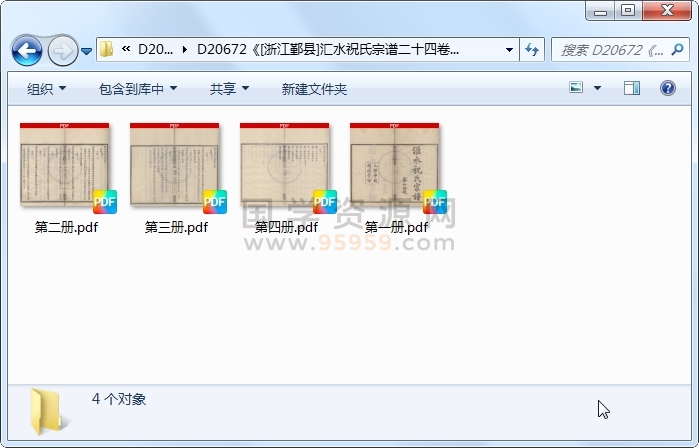Select the 第三册.pdf thumbnail
This screenshot has width=699, height=448.
(175, 164)
